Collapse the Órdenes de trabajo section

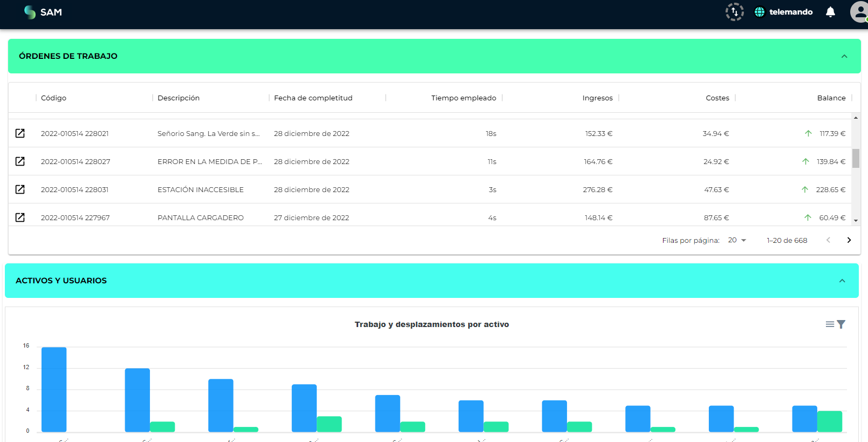point(844,56)
